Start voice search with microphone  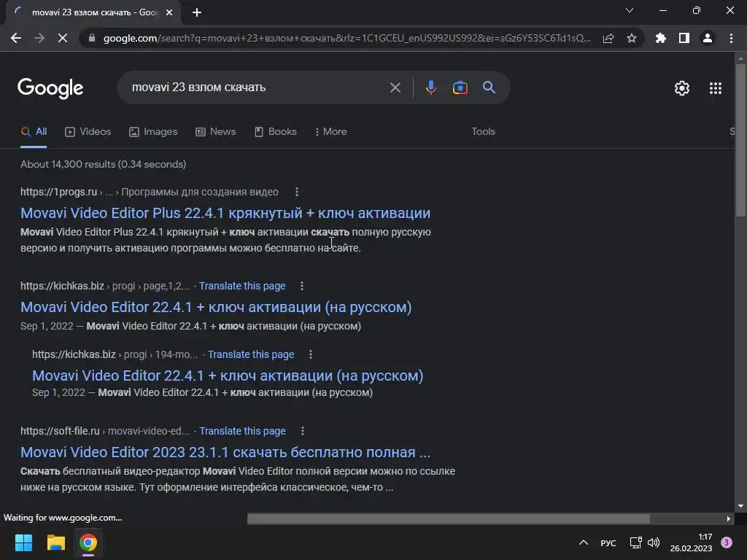(430, 87)
